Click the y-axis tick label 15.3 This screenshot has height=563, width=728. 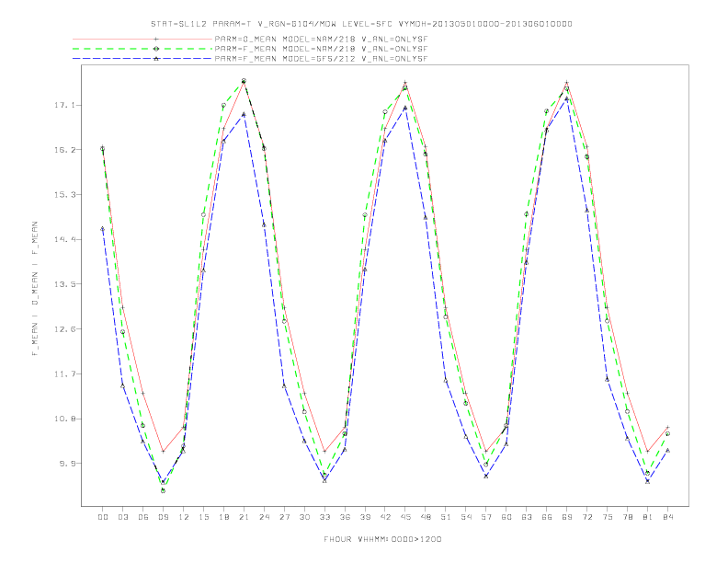[63, 195]
